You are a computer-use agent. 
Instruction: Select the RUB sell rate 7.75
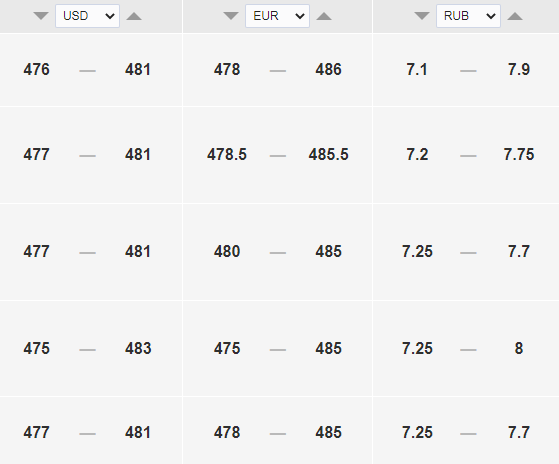[519, 155]
